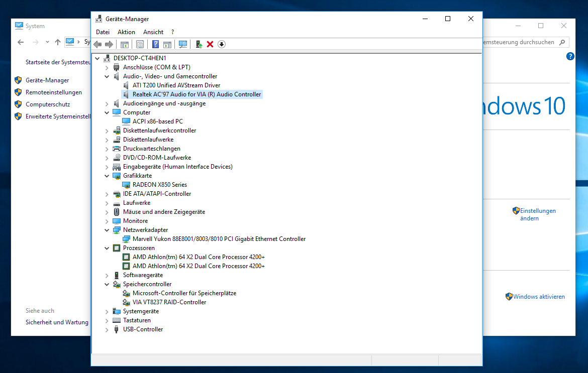Select Realtek AC'97 Audio for VIA device
This screenshot has height=373, width=588.
197,94
